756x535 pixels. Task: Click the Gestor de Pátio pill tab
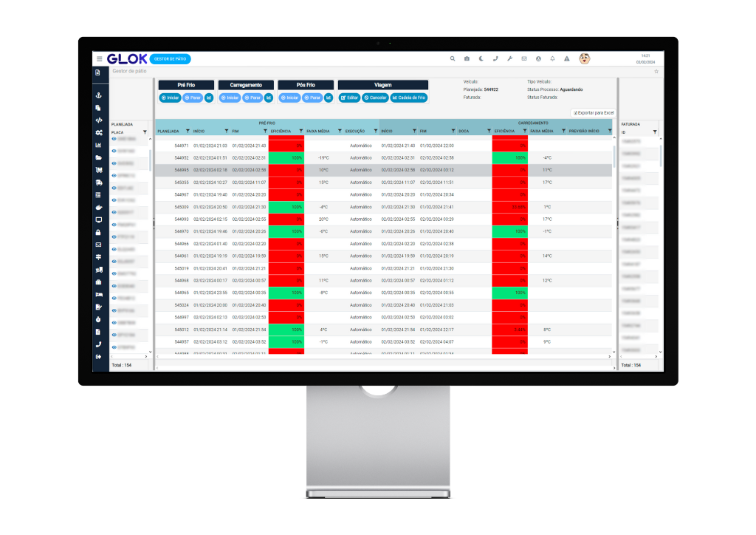(x=170, y=58)
